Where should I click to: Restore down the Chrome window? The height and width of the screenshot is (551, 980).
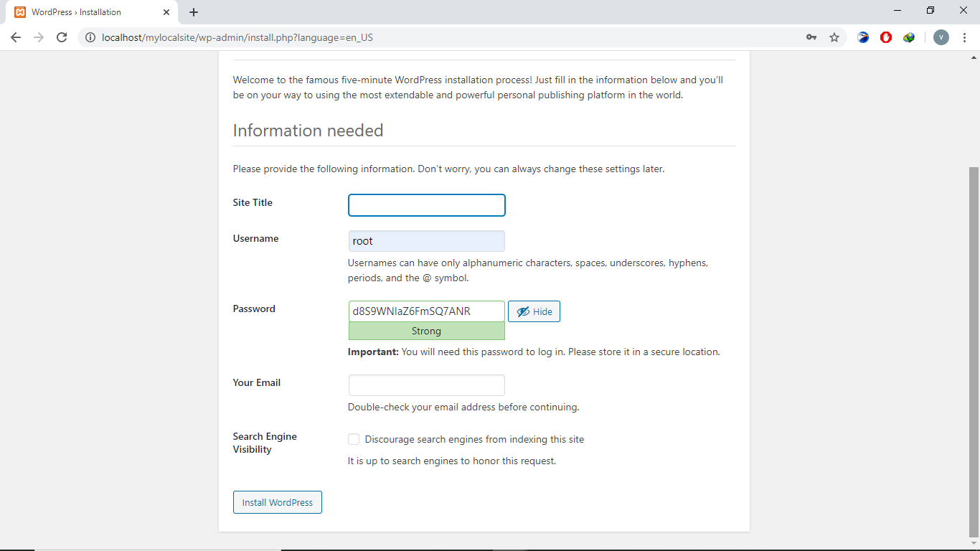930,11
